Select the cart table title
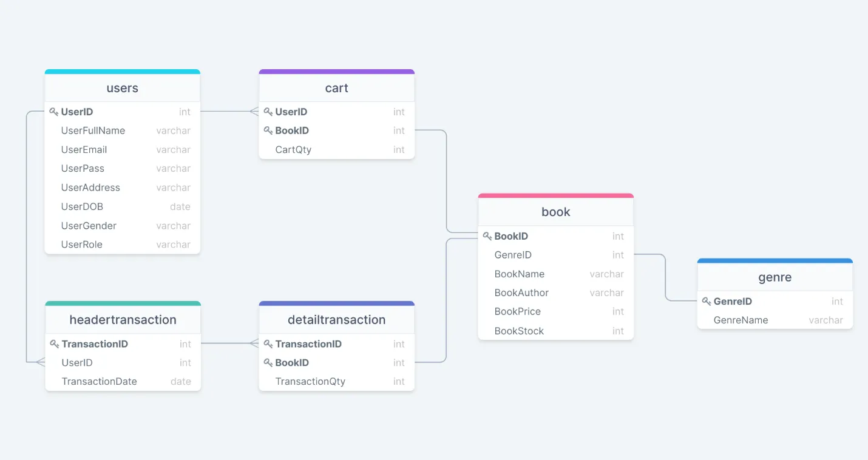 click(x=336, y=88)
